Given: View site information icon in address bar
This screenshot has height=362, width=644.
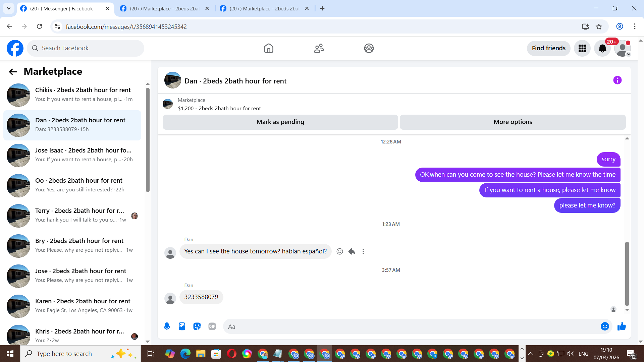Looking at the screenshot, I should (x=57, y=26).
